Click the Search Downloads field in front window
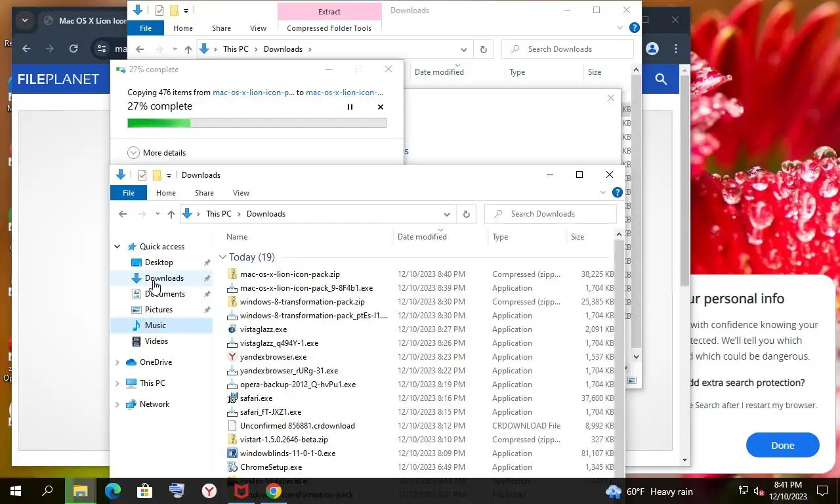840x504 pixels. pos(551,214)
